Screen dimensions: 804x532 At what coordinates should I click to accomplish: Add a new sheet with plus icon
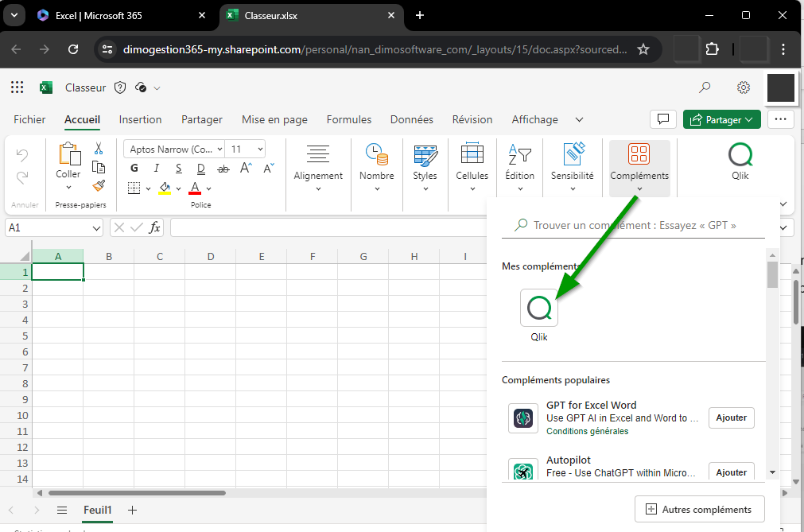[x=132, y=510]
